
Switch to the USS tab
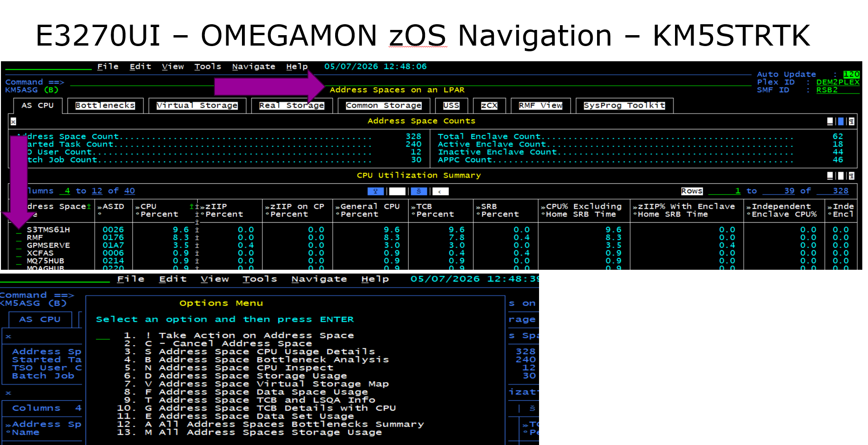pos(451,105)
